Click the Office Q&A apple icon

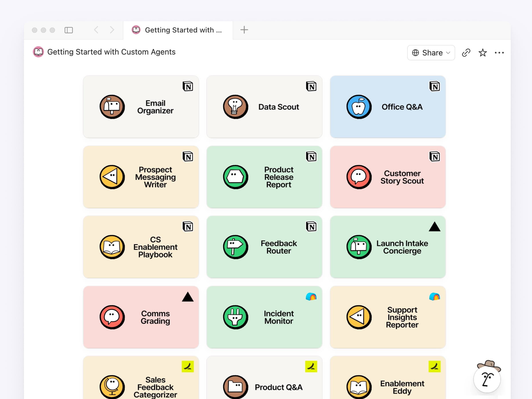(359, 107)
